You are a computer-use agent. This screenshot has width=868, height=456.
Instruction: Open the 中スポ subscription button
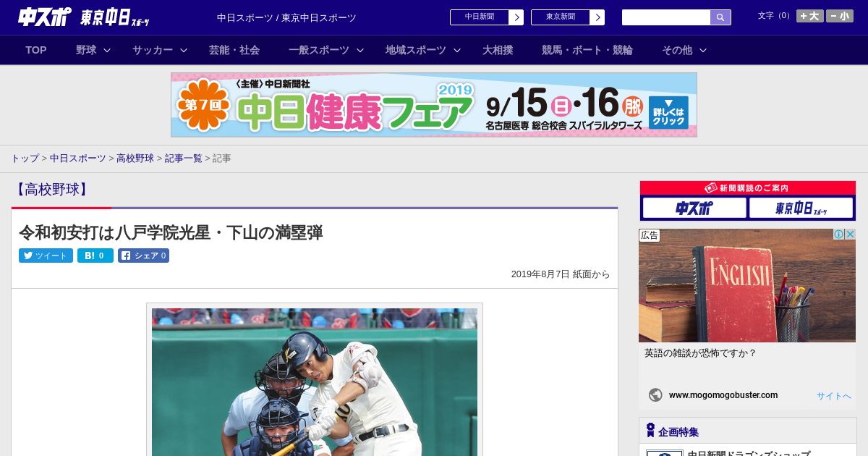(x=694, y=208)
